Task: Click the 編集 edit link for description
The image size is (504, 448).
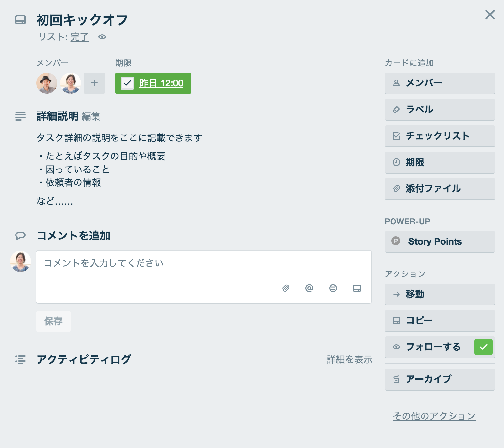Action: (91, 117)
